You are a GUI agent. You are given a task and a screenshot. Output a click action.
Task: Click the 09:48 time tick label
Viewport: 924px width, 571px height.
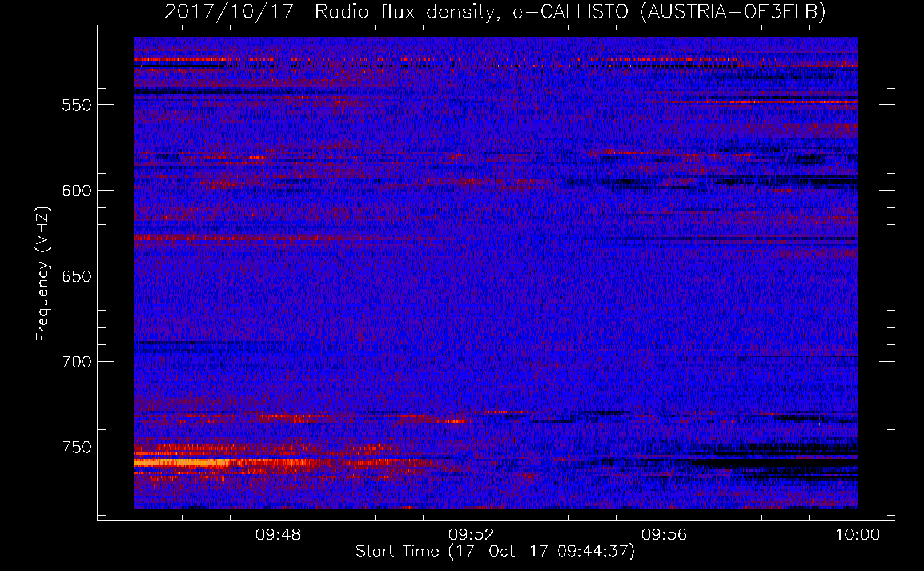click(278, 535)
